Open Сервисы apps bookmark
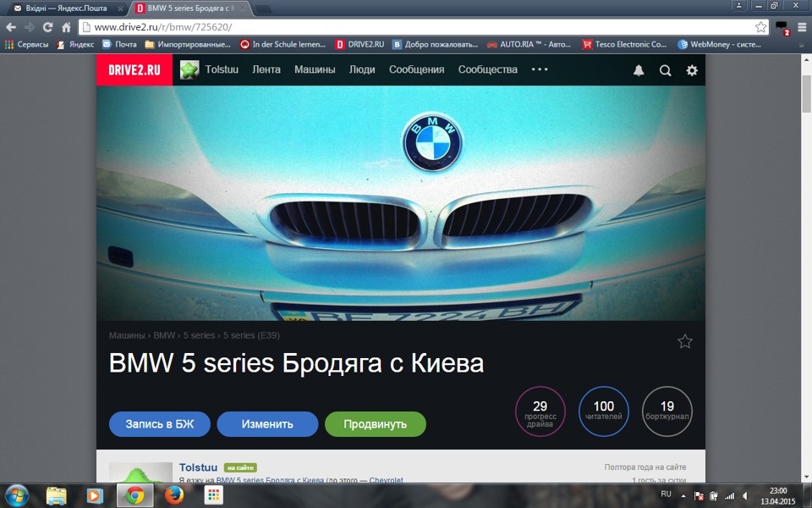Screen dimensions: 812x508 (26, 45)
